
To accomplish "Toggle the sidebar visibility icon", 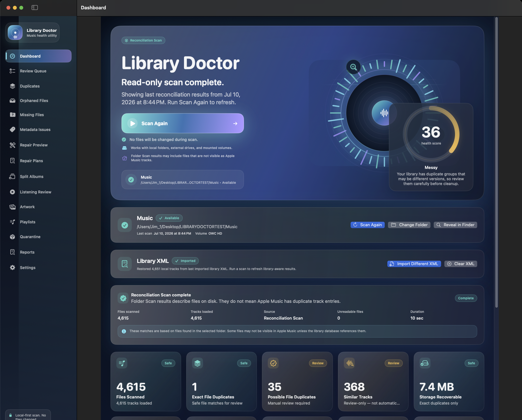I will tap(35, 7).
